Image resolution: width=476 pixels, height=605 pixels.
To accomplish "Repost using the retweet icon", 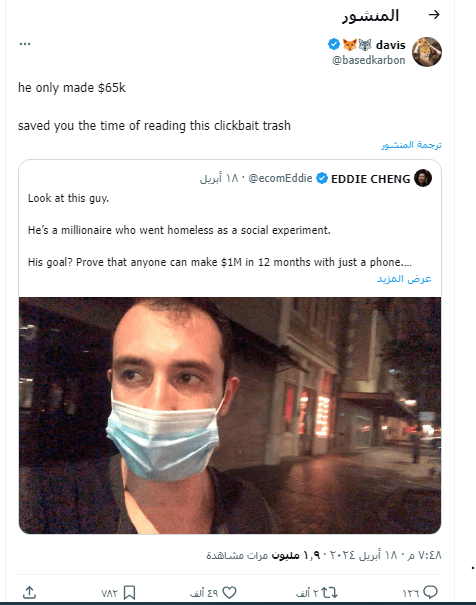I will click(329, 593).
